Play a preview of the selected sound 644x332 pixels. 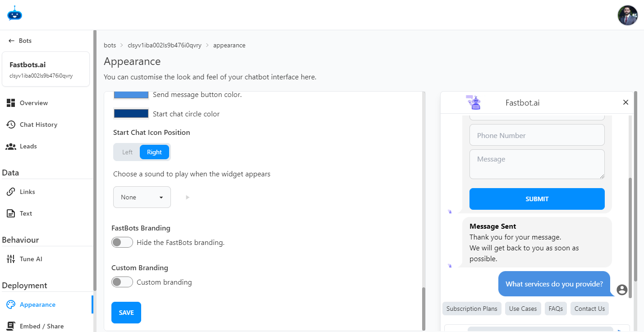(187, 197)
